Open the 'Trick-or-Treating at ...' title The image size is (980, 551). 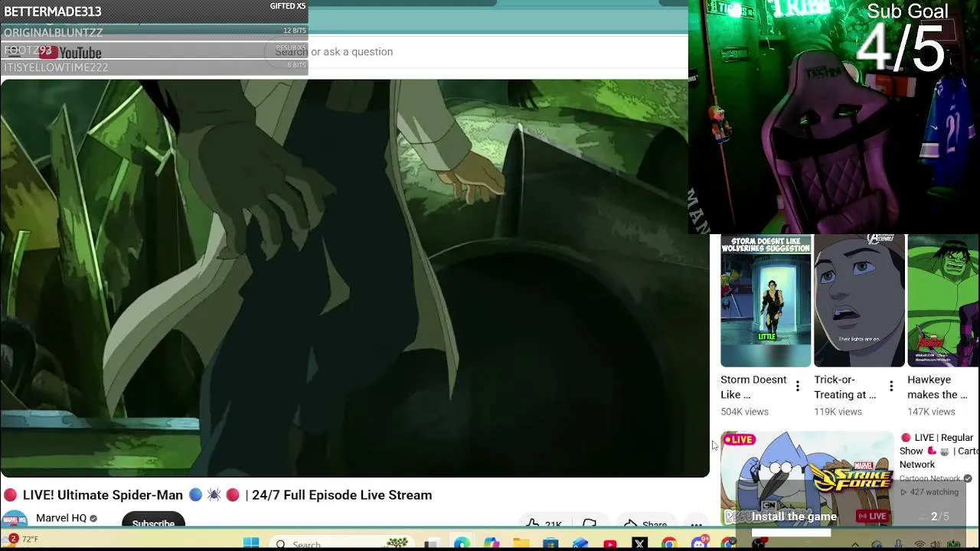click(x=845, y=387)
